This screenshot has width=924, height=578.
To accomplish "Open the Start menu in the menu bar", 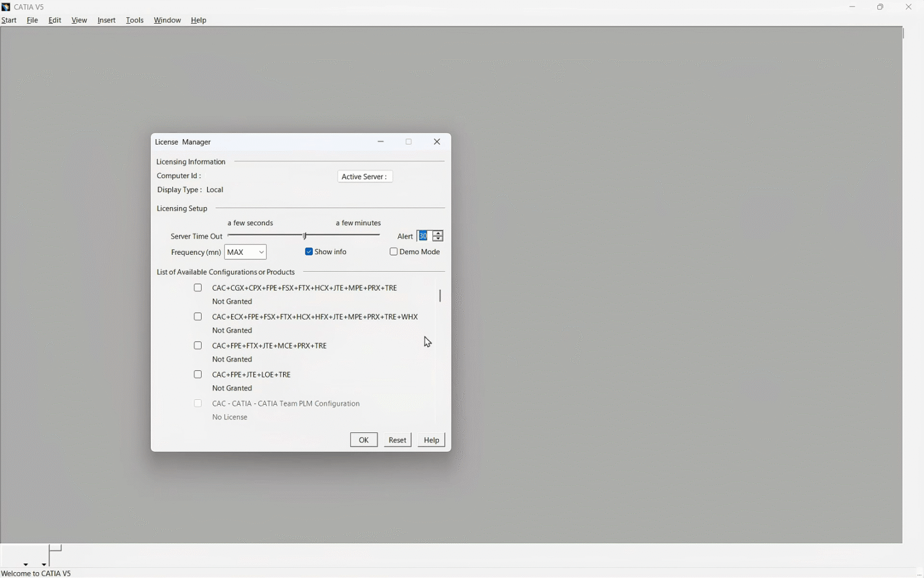I will pyautogui.click(x=9, y=20).
